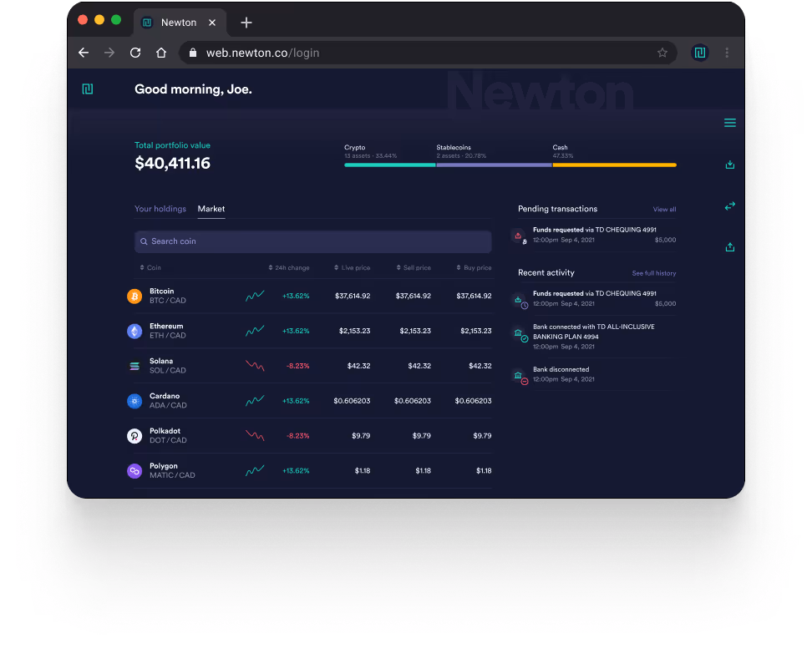This screenshot has height=649, width=812.
Task: Click the total portfolio value $40,411.16
Action: point(172,164)
